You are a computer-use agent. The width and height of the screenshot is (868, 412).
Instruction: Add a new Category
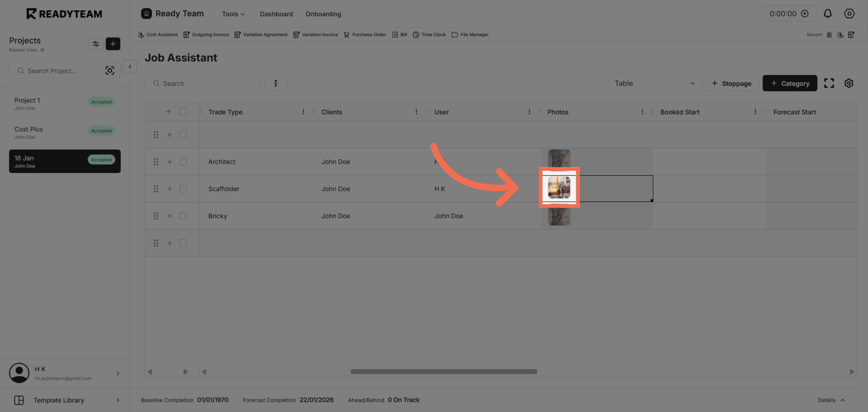click(x=790, y=83)
